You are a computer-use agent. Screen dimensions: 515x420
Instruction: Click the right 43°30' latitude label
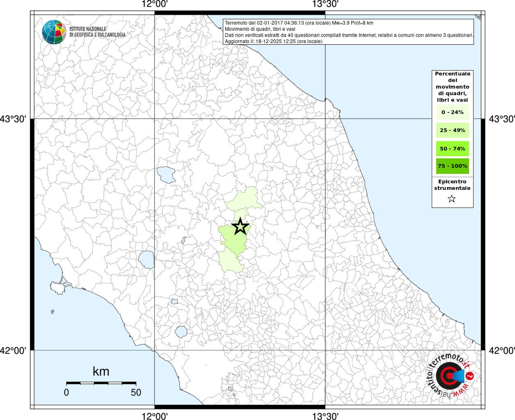[501, 119]
